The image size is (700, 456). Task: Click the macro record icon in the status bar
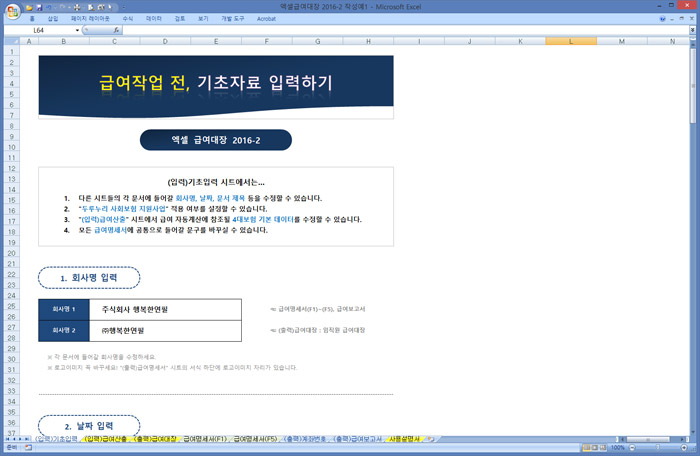pos(29,448)
